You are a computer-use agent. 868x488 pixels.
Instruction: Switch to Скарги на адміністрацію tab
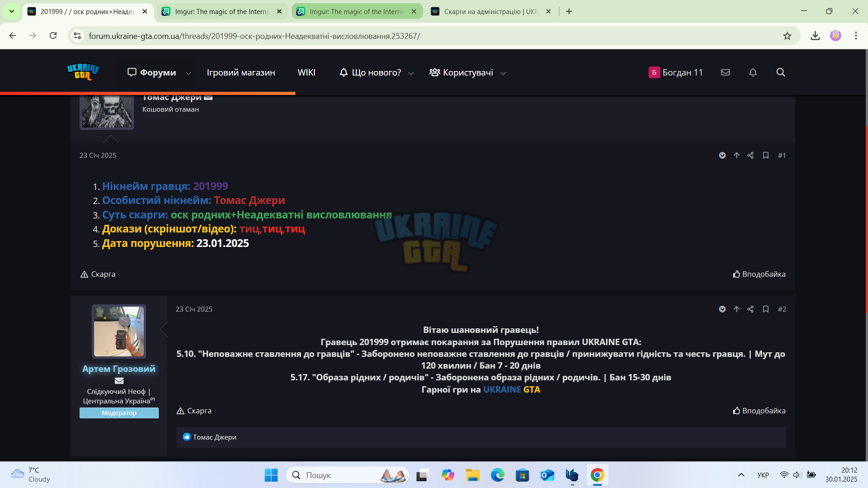click(x=491, y=11)
